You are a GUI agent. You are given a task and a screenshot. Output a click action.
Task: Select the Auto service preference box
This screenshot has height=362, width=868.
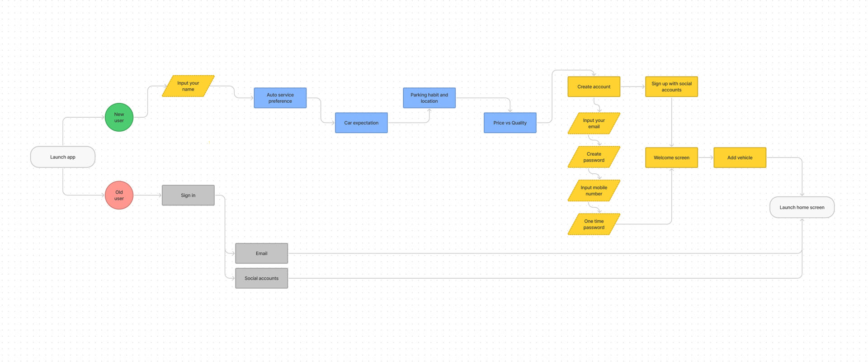(280, 98)
